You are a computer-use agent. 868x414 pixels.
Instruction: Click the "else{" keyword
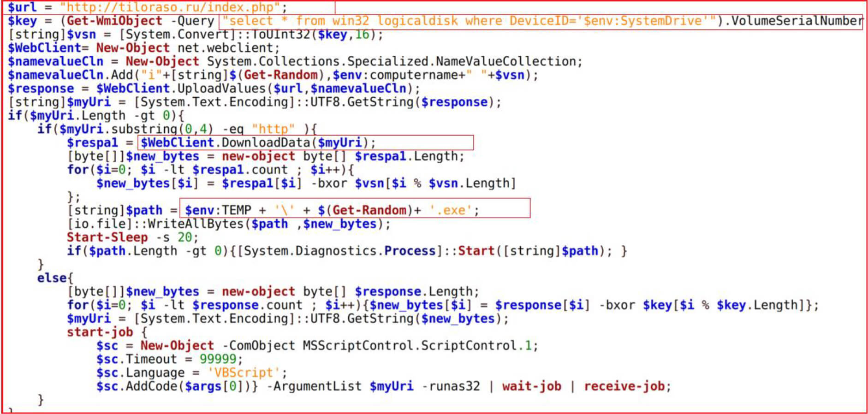pyautogui.click(x=56, y=278)
